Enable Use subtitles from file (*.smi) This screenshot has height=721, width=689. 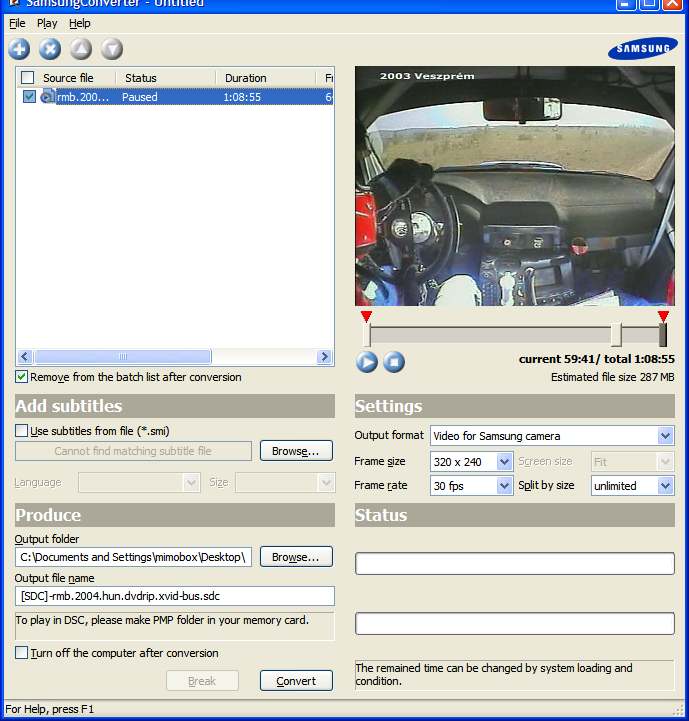click(x=21, y=431)
